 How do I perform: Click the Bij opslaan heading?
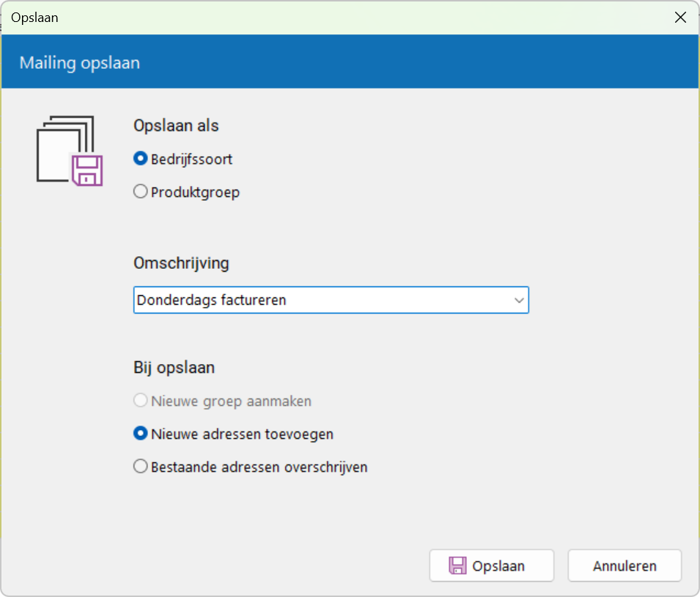pyautogui.click(x=174, y=367)
